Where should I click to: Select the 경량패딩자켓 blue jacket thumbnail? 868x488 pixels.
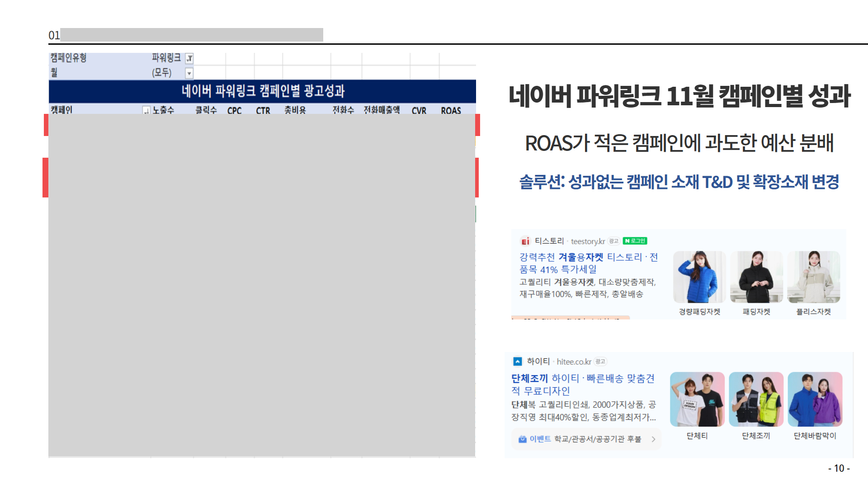699,277
